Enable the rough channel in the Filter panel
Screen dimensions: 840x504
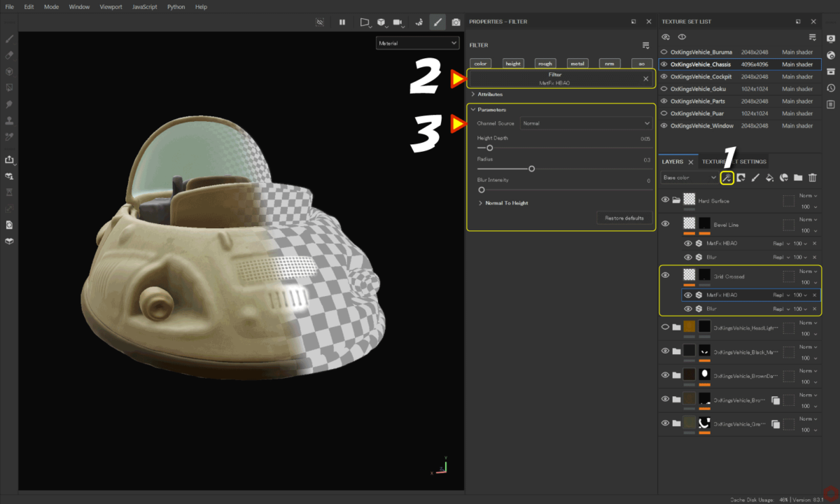(x=545, y=63)
